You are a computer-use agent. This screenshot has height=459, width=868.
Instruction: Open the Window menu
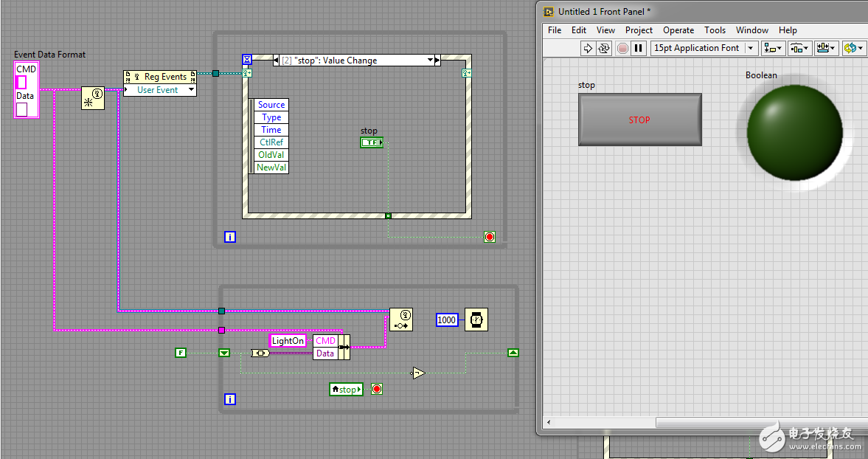coord(751,30)
